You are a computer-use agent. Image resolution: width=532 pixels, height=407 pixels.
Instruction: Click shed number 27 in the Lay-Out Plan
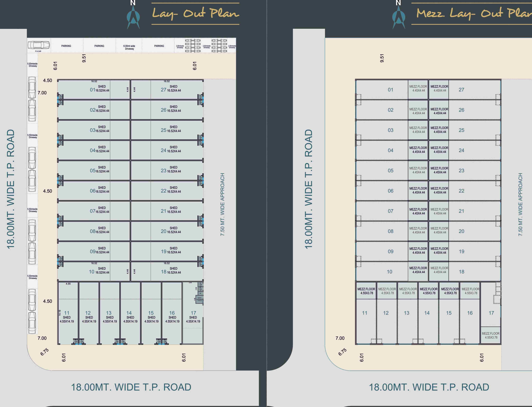(x=164, y=90)
